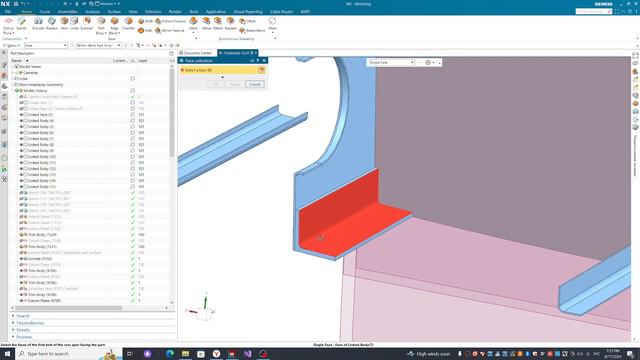The width and height of the screenshot is (640, 360).
Task: Open the Sketch tool
Action: [22, 24]
